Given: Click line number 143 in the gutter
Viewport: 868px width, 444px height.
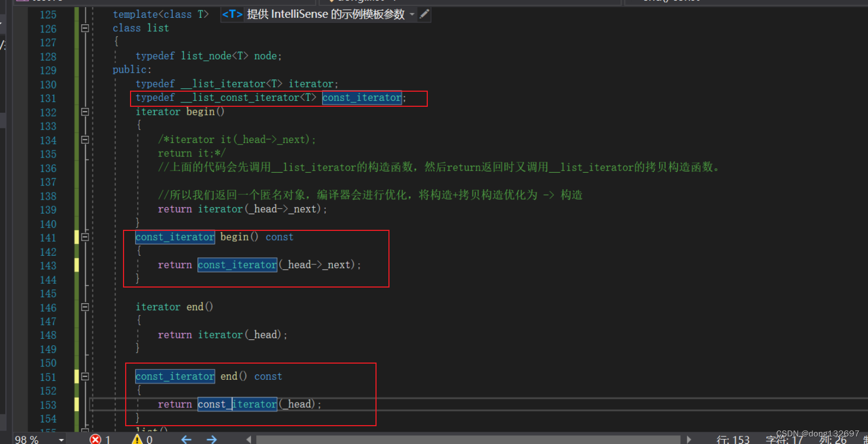Looking at the screenshot, I should click(x=48, y=265).
